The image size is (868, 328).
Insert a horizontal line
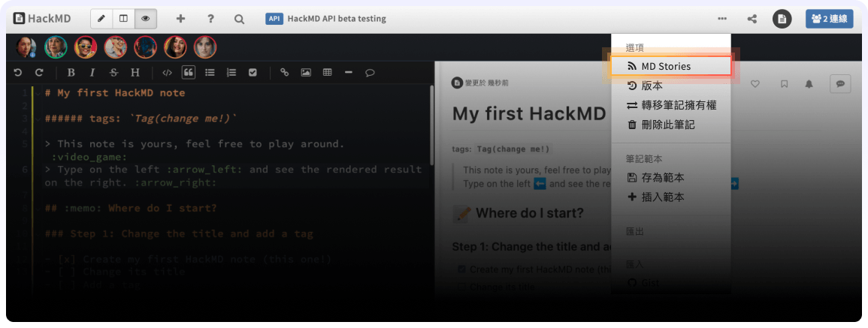click(x=349, y=72)
